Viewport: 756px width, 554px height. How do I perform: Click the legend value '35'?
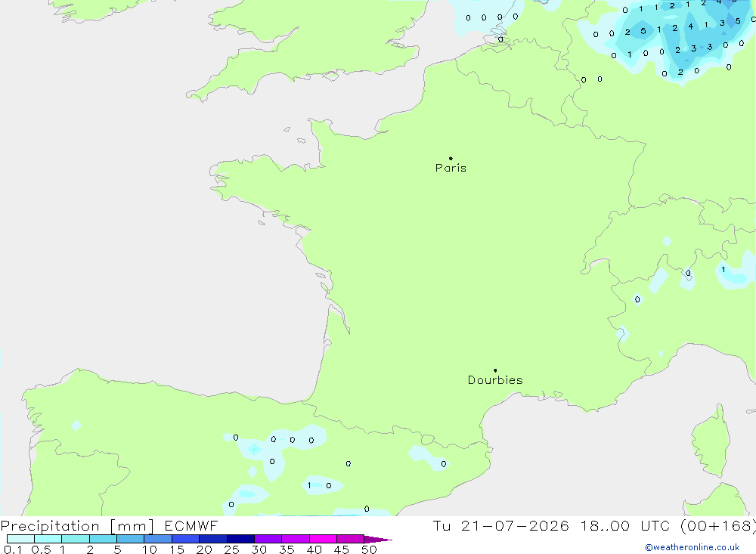point(287,549)
